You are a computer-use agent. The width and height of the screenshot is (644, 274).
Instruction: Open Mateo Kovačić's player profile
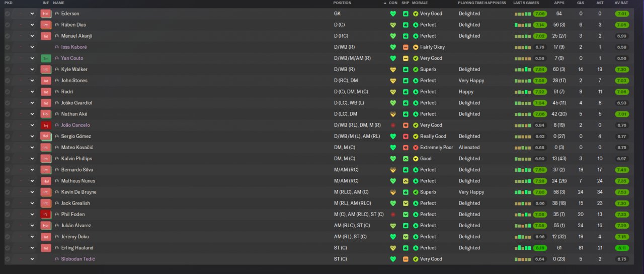tap(77, 148)
